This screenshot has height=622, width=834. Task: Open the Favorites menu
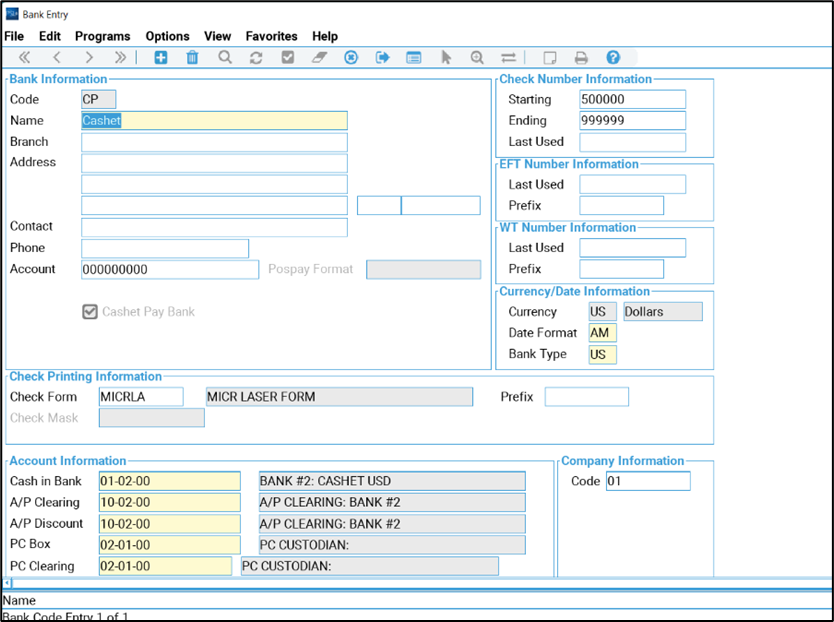click(x=271, y=36)
